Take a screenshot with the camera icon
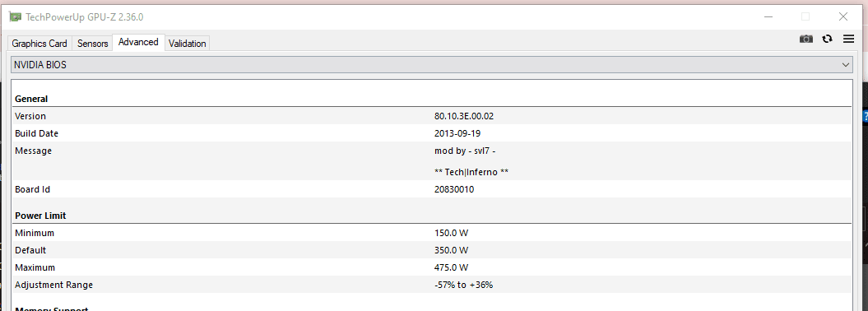Screen dimensions: 868x311 (806, 39)
